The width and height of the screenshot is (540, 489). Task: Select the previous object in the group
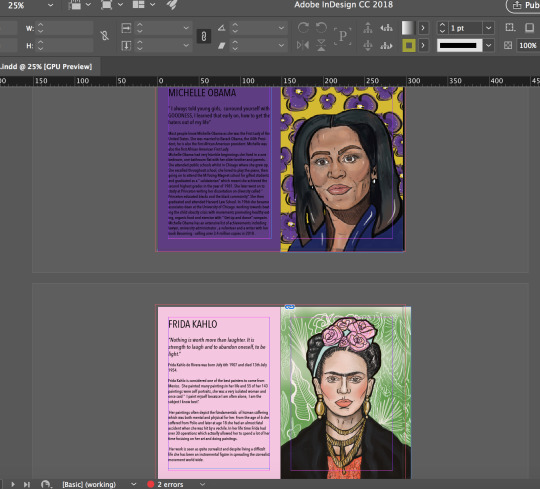[386, 28]
